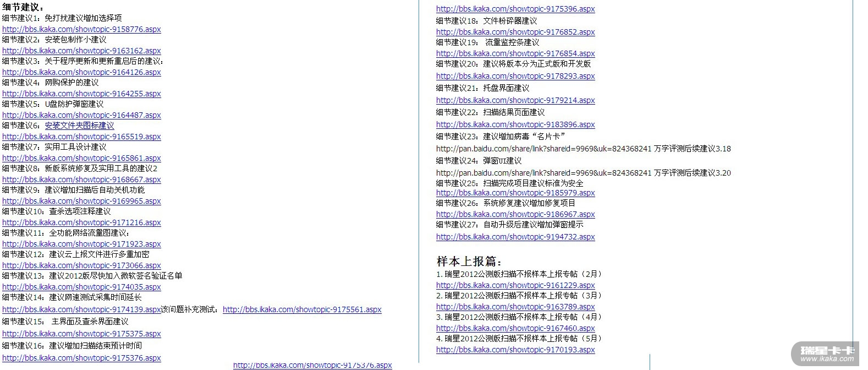Screen dimensions: 868x370
Task: Click text 细节建议4：网购保护的建议
Action: click(51, 83)
